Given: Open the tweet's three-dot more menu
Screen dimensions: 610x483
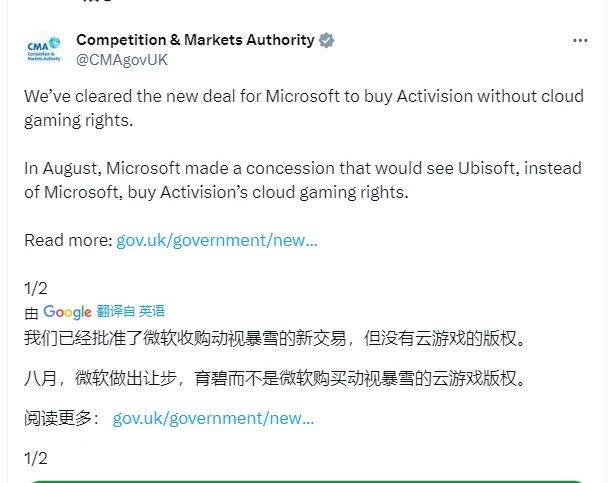Looking at the screenshot, I should (x=580, y=41).
